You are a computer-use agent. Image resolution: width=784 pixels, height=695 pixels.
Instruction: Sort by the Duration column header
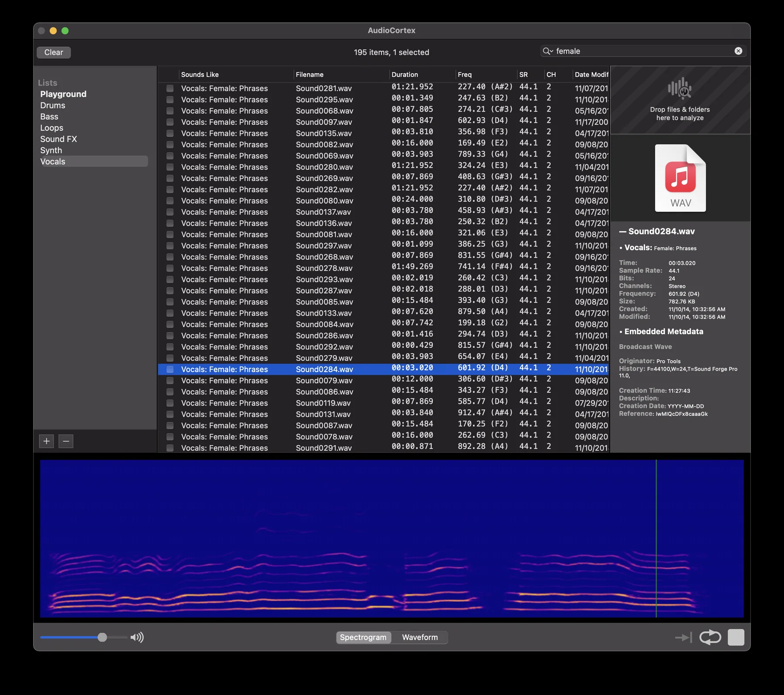[422, 75]
